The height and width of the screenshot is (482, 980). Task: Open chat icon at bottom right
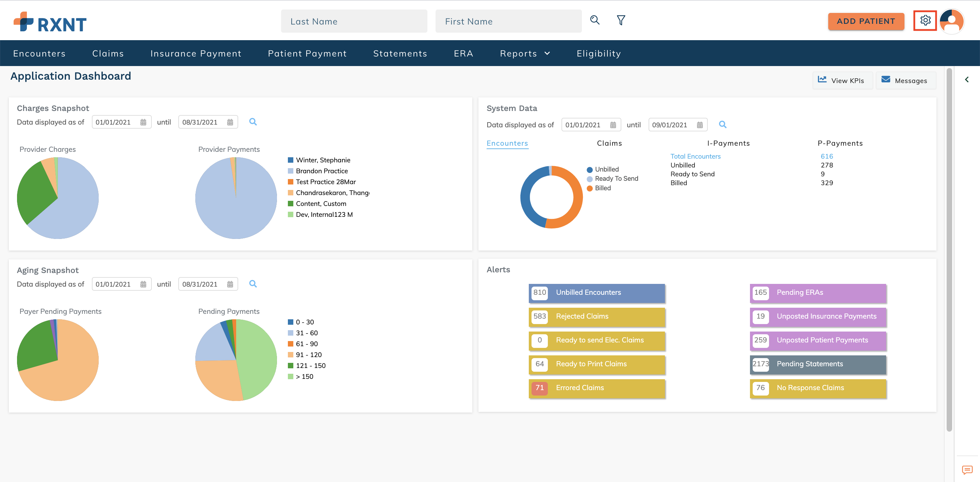(967, 469)
